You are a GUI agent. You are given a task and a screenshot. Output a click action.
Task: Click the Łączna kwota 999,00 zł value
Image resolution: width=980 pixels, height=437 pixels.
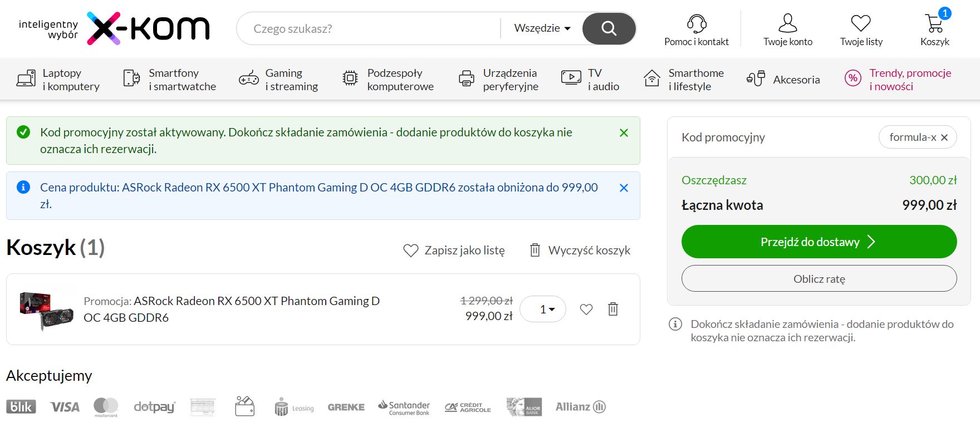pyautogui.click(x=929, y=205)
